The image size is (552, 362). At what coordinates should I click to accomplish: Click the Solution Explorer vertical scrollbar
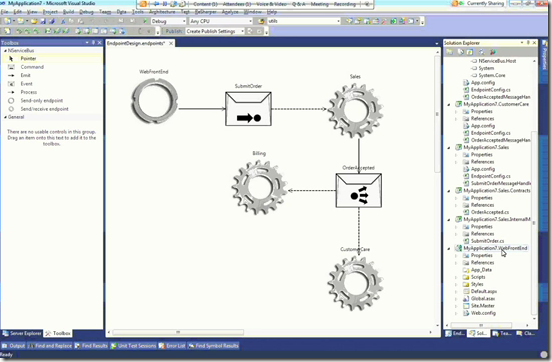point(534,223)
